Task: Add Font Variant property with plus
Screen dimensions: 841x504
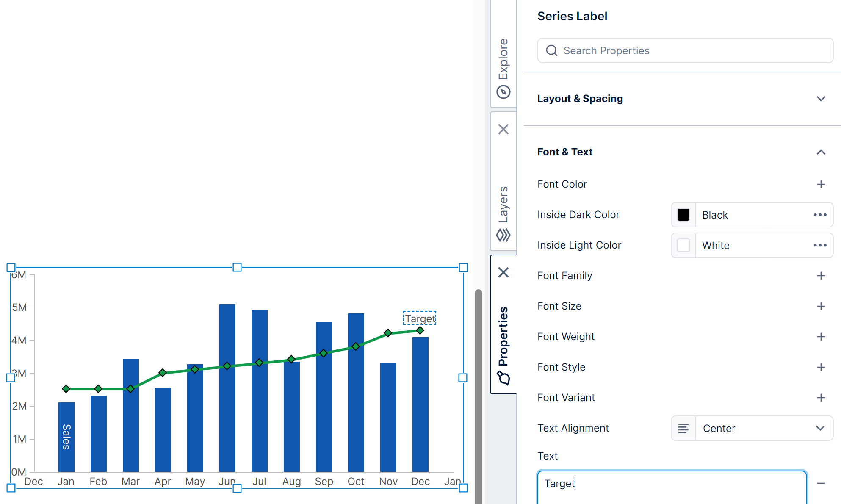Action: tap(821, 398)
